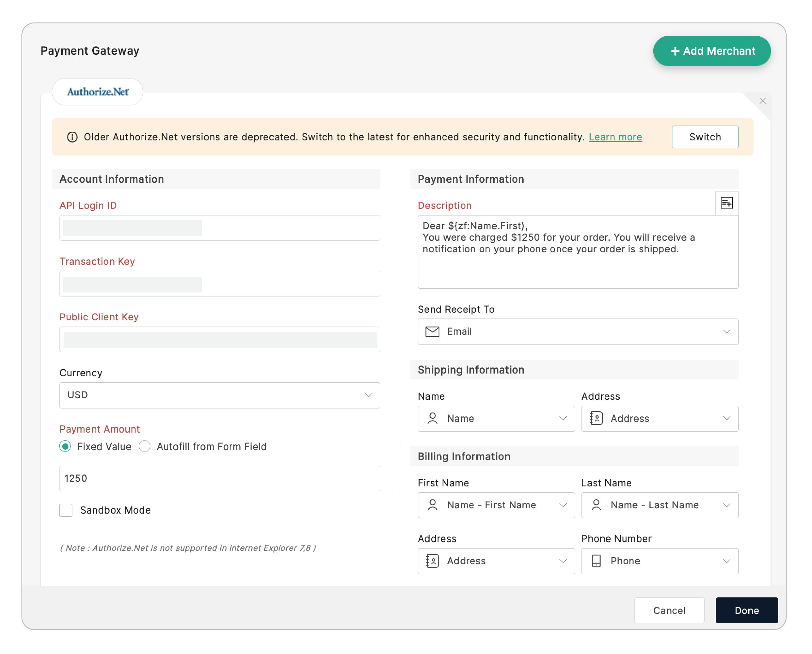
Task: Click the person icon in Shipping Name field
Action: [432, 418]
